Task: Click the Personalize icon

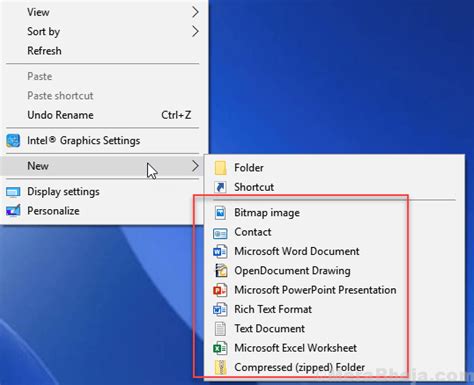Action: point(13,211)
